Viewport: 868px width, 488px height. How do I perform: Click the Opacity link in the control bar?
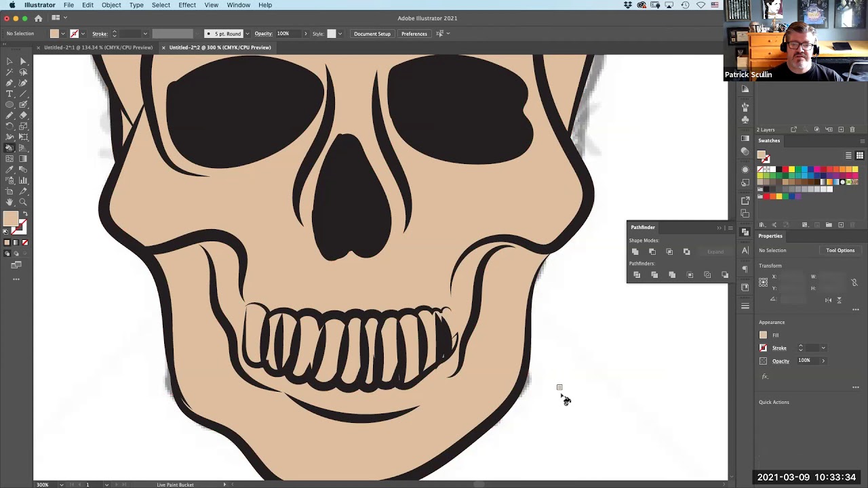click(264, 34)
